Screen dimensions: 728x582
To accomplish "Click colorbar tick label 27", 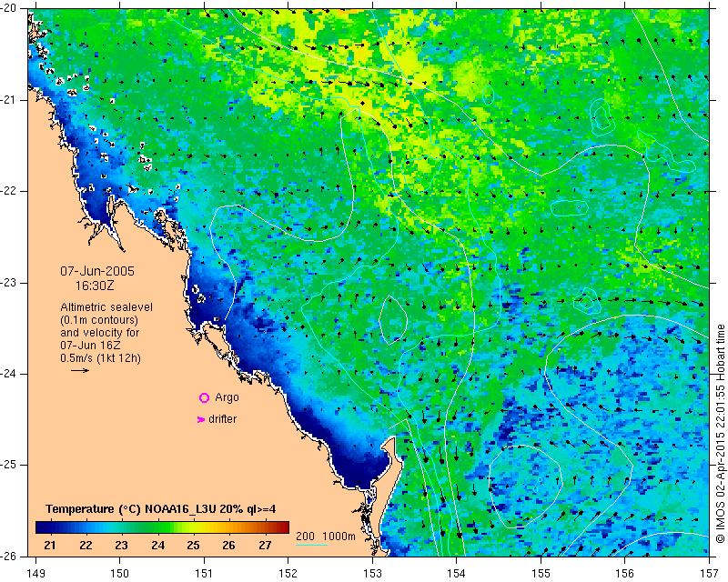I will (265, 546).
